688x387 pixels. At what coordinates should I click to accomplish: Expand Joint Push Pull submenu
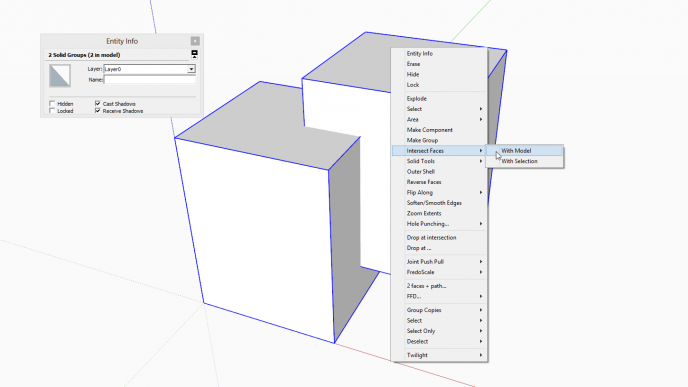click(x=439, y=262)
